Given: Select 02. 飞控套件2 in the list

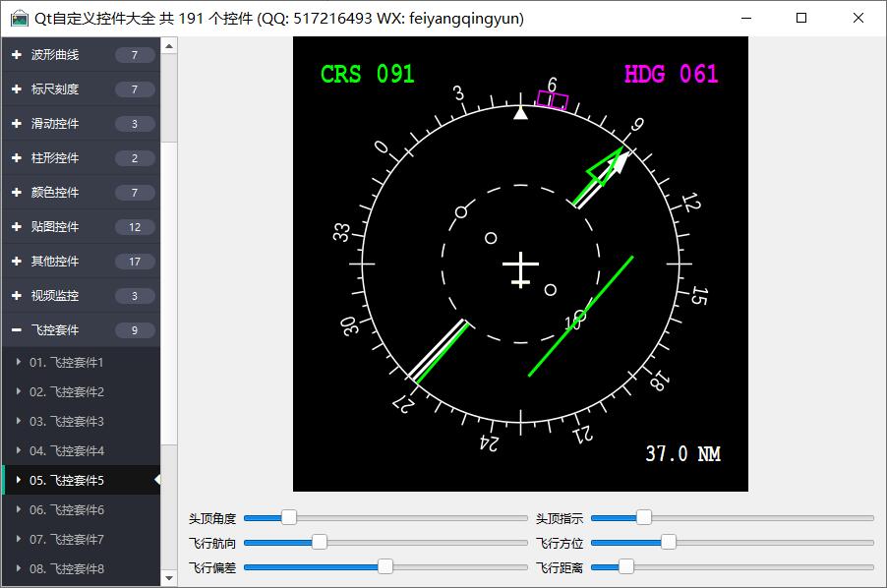Looking at the screenshot, I should tap(67, 392).
